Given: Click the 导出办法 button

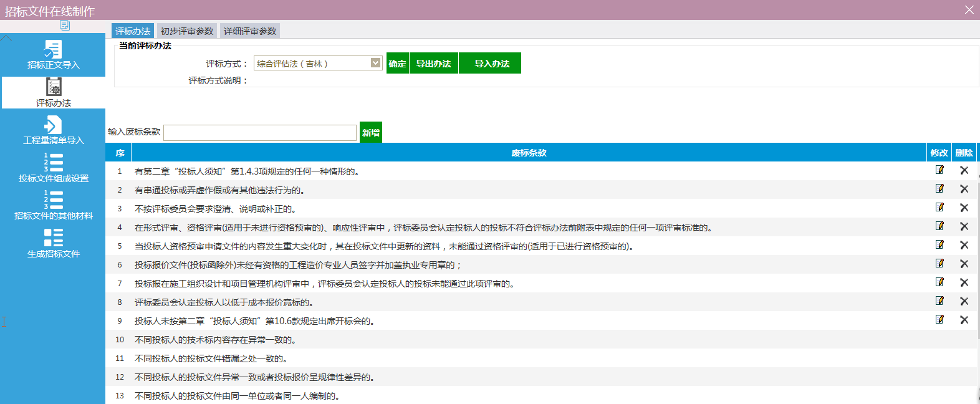Looking at the screenshot, I should pos(434,63).
